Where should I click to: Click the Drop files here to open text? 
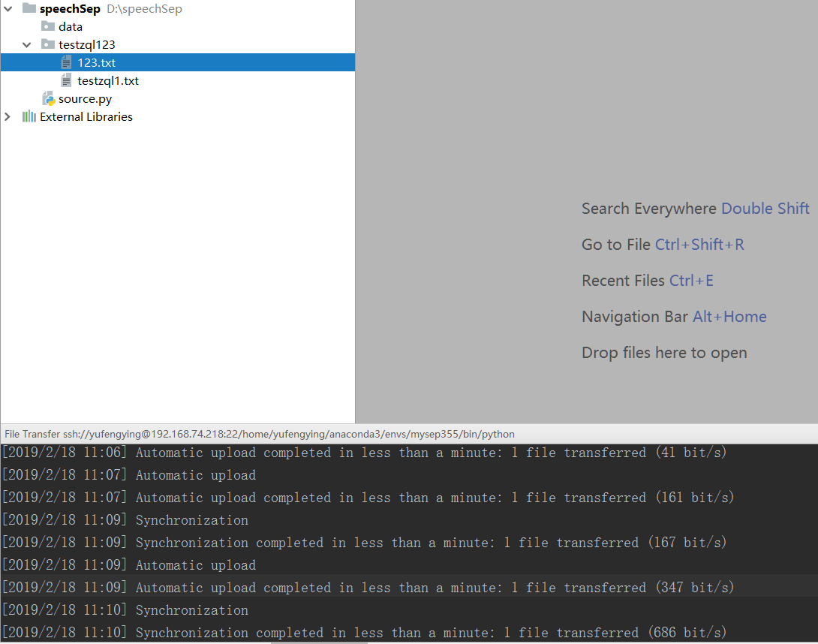(664, 353)
